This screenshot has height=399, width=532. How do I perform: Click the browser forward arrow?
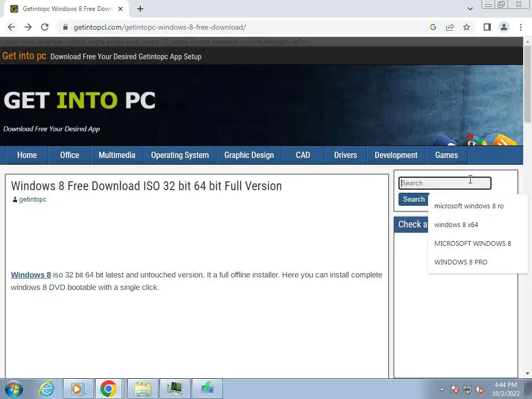pyautogui.click(x=28, y=27)
